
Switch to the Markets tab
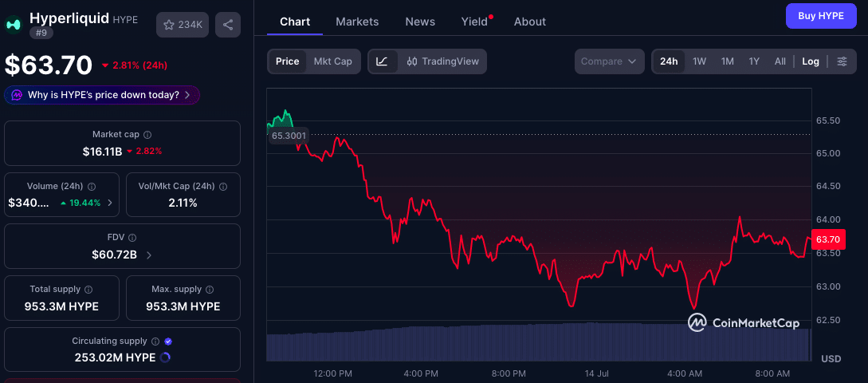[357, 22]
